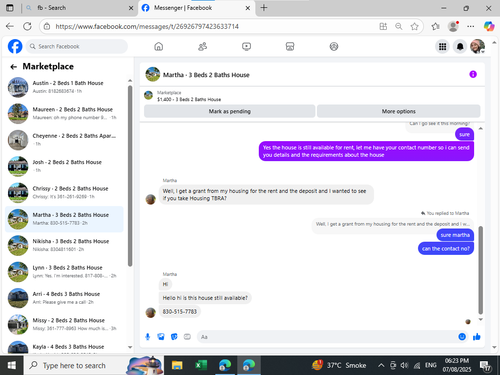500x375 pixels.
Task: Select Martha - 3 Beds 2 Baths House chat
Action: click(64, 219)
